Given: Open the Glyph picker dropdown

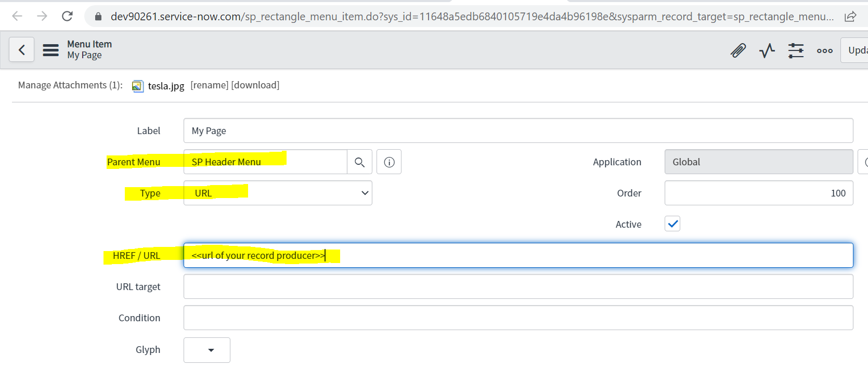Looking at the screenshot, I should [x=207, y=350].
